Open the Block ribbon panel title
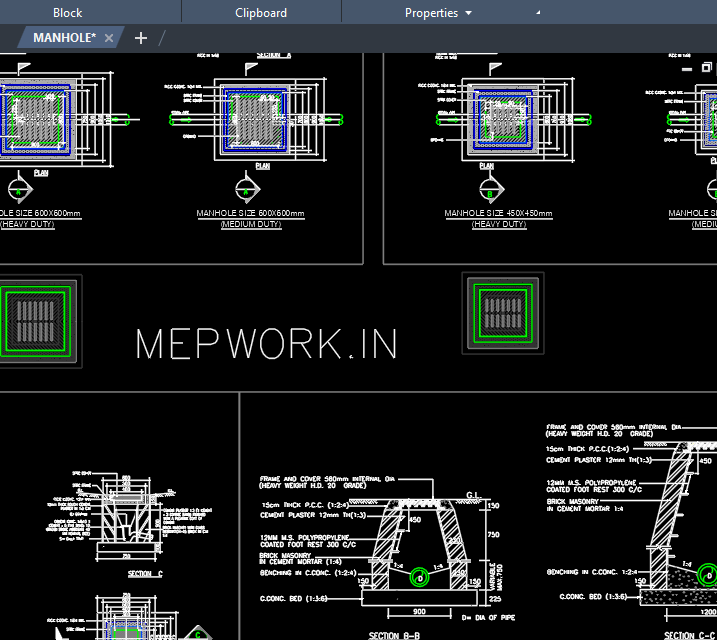717x640 pixels. [x=68, y=13]
